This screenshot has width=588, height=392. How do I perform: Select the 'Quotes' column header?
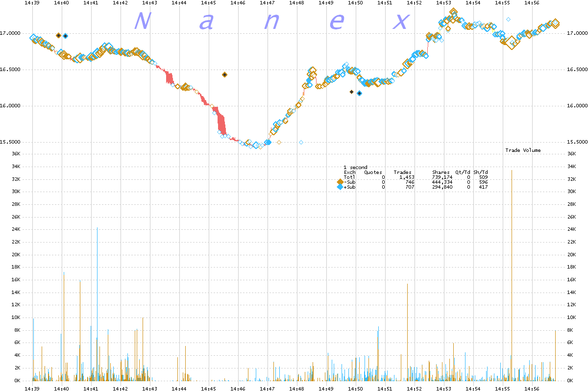tap(373, 172)
